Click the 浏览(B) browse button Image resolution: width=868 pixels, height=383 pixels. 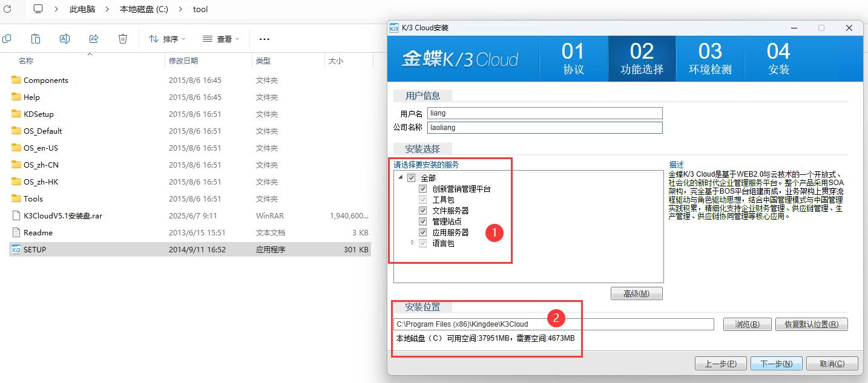pos(747,324)
